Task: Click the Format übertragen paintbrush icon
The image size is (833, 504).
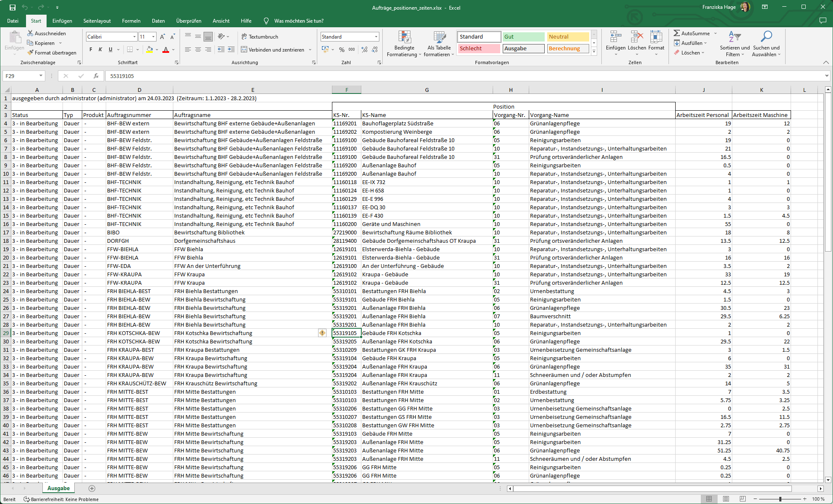Action: pos(30,53)
